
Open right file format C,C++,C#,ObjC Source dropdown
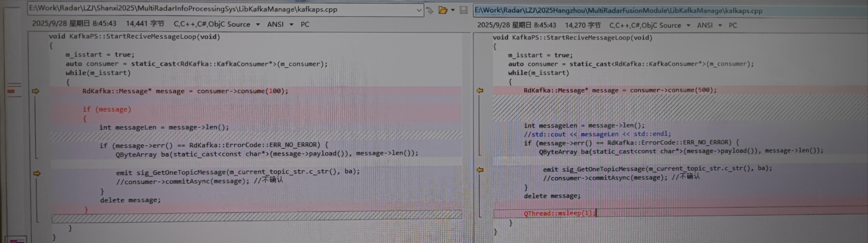coord(688,25)
